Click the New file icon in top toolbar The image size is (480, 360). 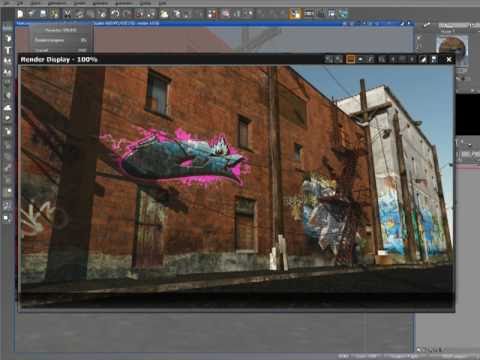(x=20, y=14)
